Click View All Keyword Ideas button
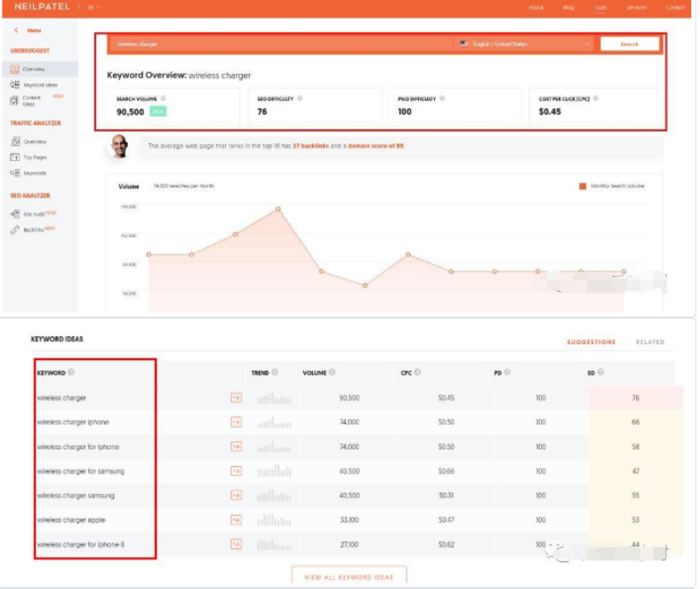This screenshot has height=589, width=700. [x=349, y=577]
